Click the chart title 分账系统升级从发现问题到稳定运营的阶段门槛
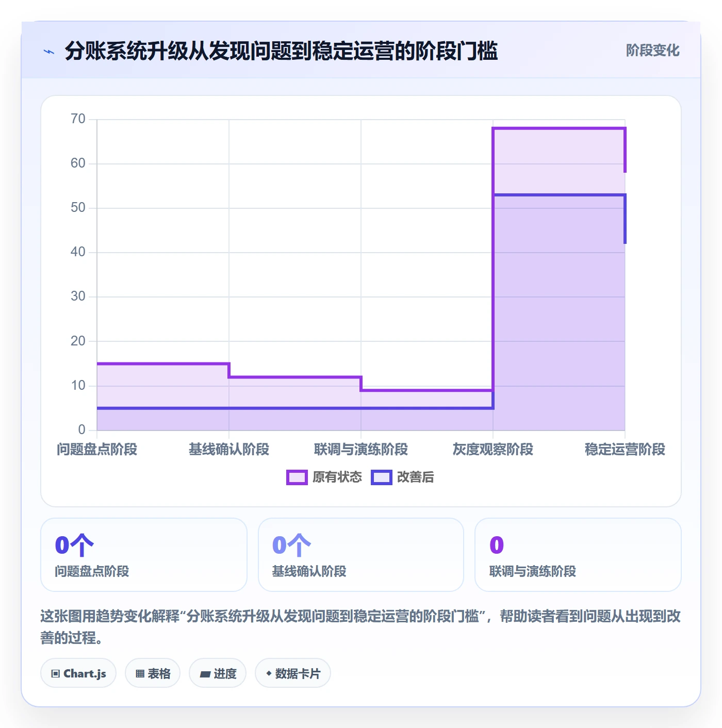 281,51
